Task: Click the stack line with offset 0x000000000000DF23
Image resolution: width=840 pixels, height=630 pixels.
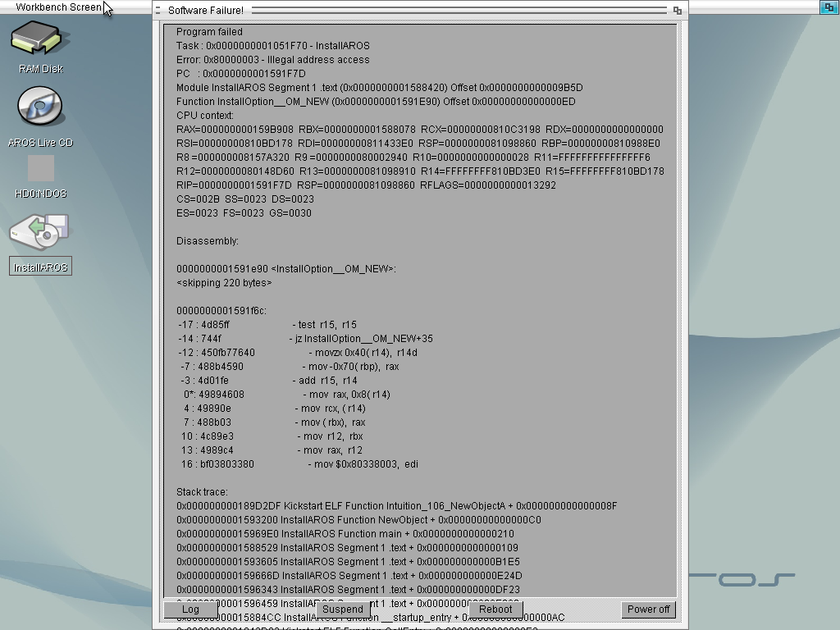Action: [348, 589]
